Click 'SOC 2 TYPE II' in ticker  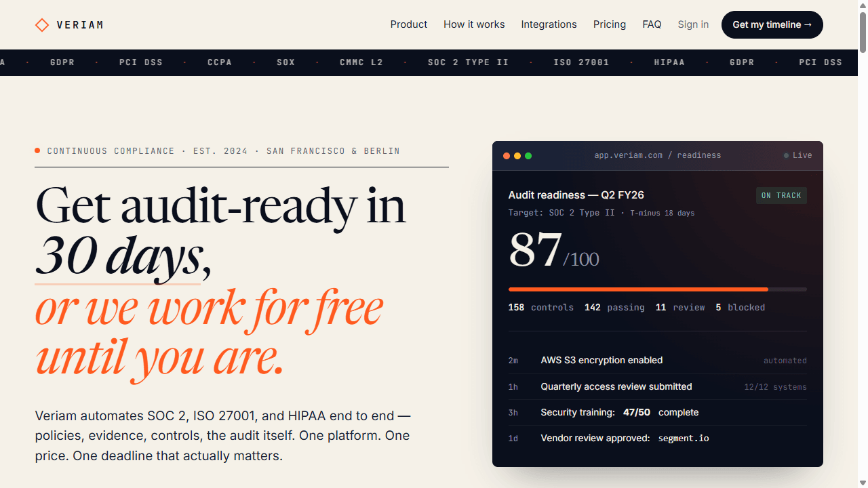click(468, 62)
